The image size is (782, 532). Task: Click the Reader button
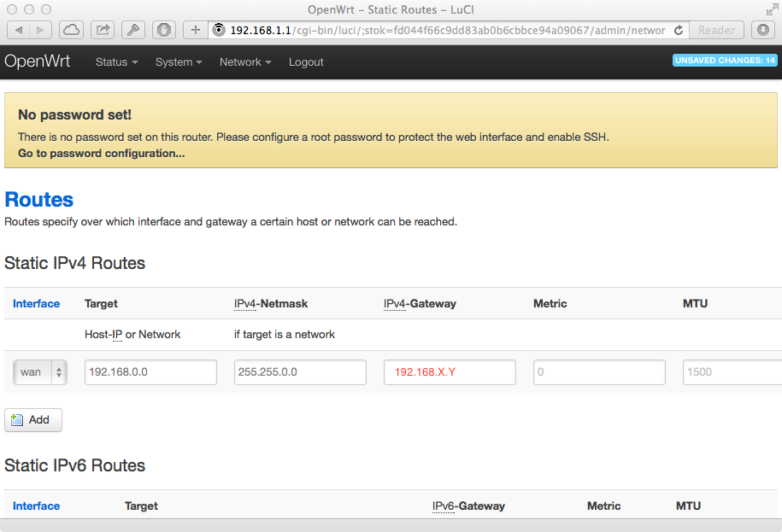[717, 31]
